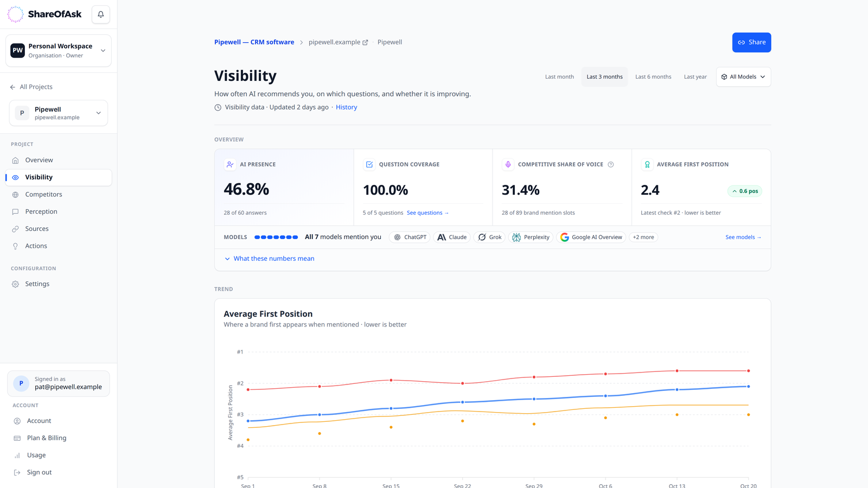This screenshot has width=868, height=488.
Task: Follow See questions link
Action: [x=427, y=213]
